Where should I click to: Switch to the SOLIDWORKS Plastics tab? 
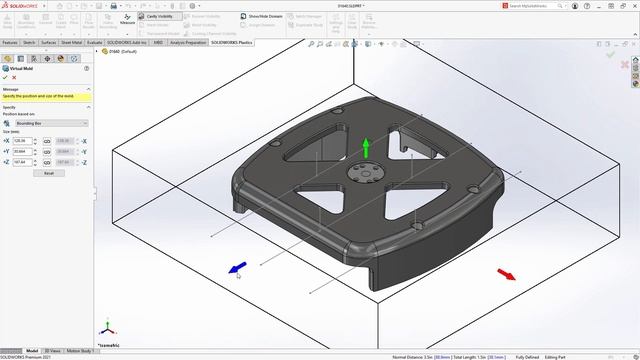point(231,42)
